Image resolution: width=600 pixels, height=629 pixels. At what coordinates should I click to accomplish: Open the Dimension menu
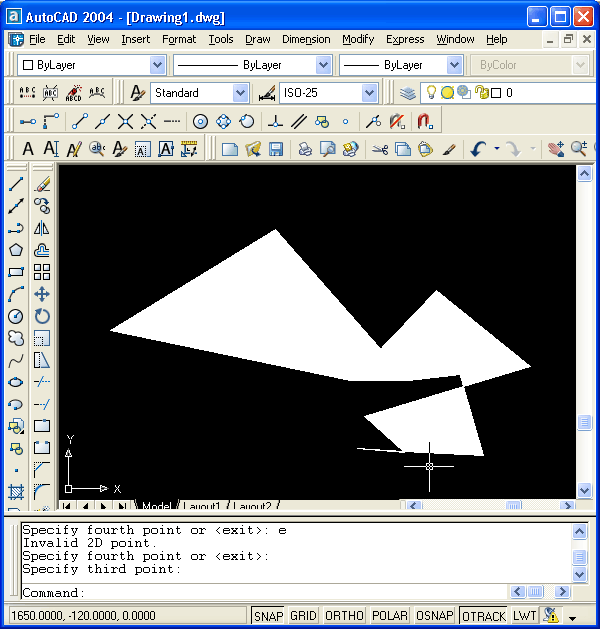(306, 39)
